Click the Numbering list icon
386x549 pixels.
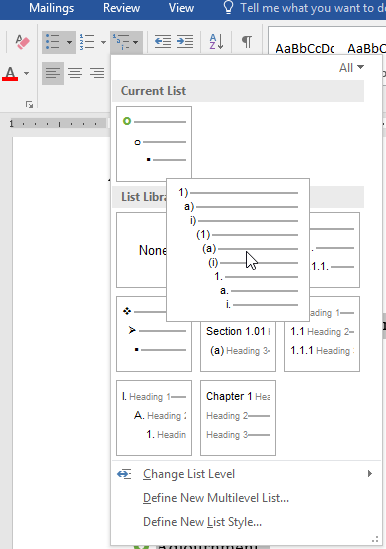pyautogui.click(x=87, y=42)
